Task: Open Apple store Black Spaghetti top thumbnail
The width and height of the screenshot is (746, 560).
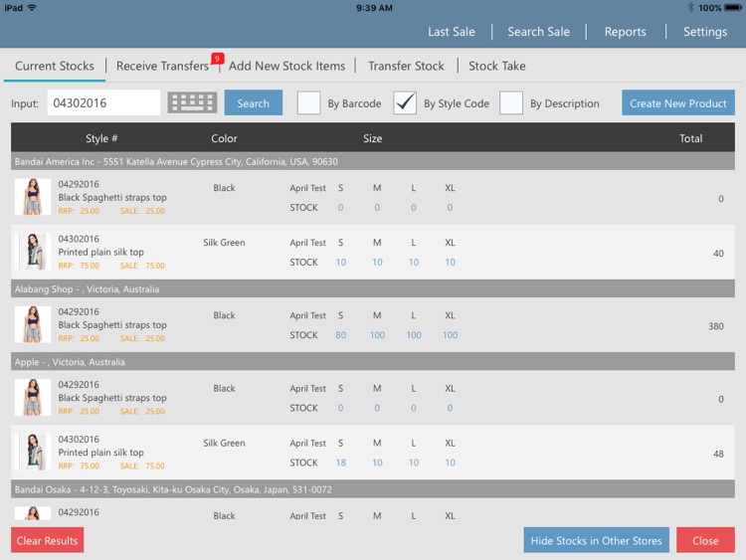Action: (x=33, y=397)
